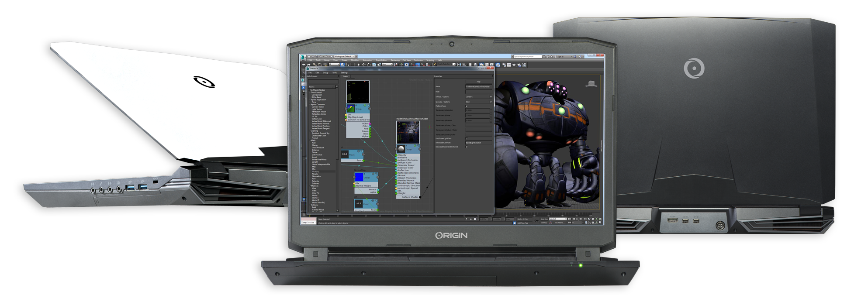Click the ViewCube in the viewport
The height and width of the screenshot is (295, 868).
click(591, 83)
